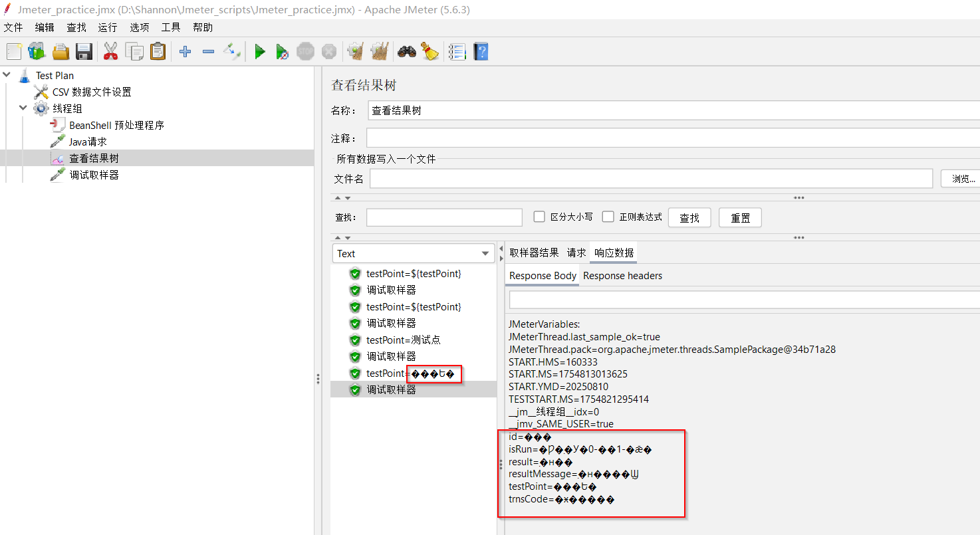
Task: Click the START.HMS=160333 line
Action: tap(552, 362)
